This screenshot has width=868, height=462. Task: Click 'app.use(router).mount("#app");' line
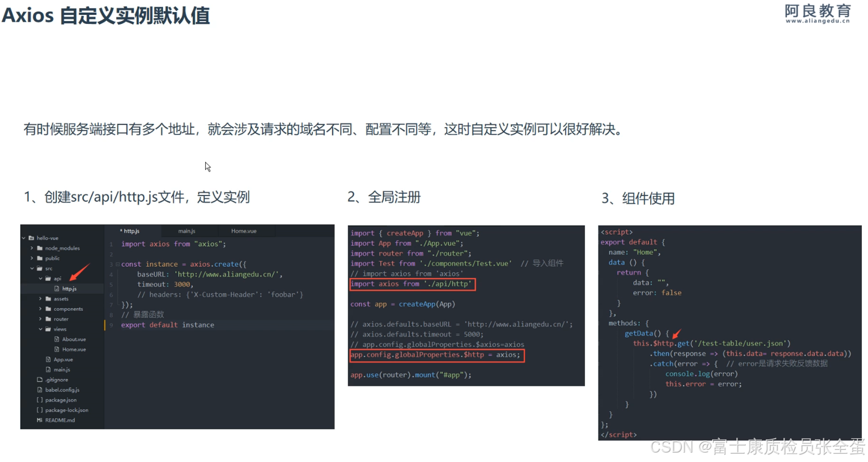411,375
